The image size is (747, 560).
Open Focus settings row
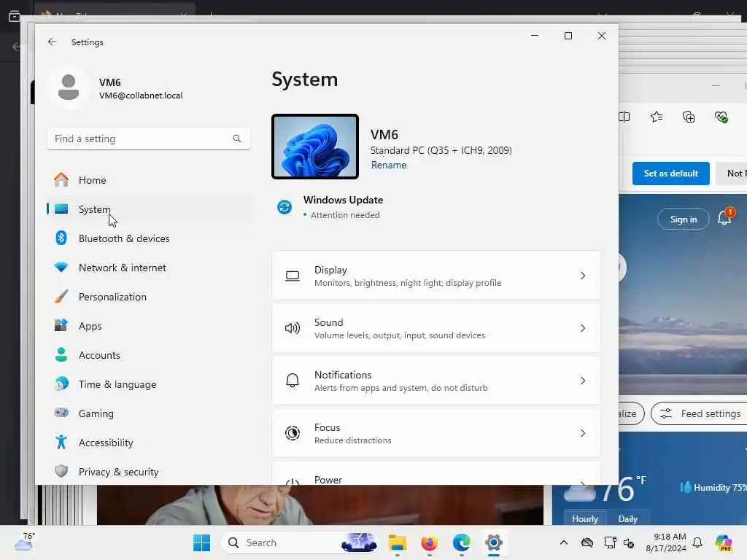point(436,433)
